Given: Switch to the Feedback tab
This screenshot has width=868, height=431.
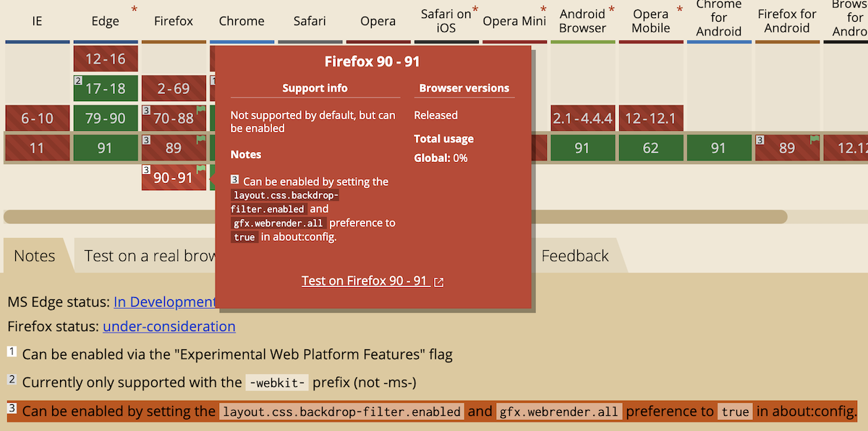Looking at the screenshot, I should point(575,255).
